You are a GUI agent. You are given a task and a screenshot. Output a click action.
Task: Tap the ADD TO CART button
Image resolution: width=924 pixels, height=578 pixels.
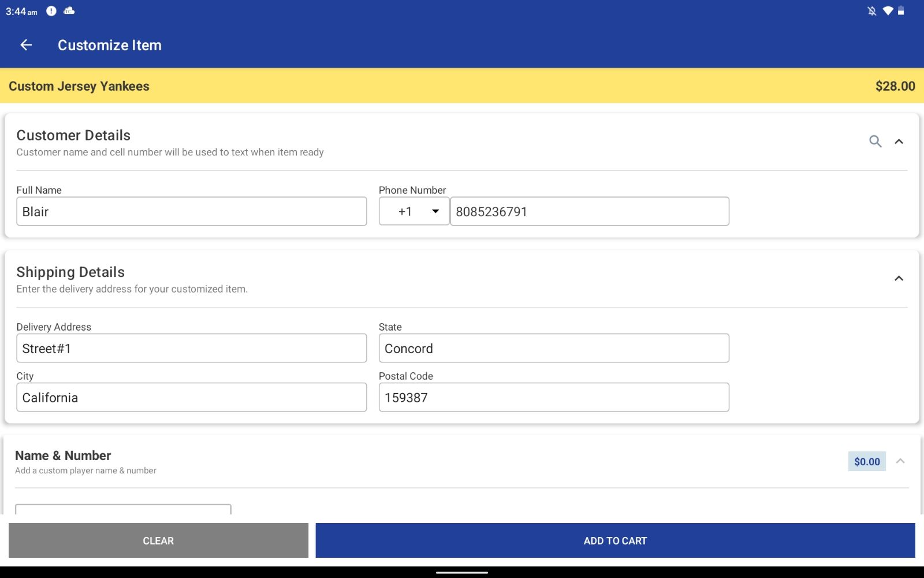(x=615, y=540)
